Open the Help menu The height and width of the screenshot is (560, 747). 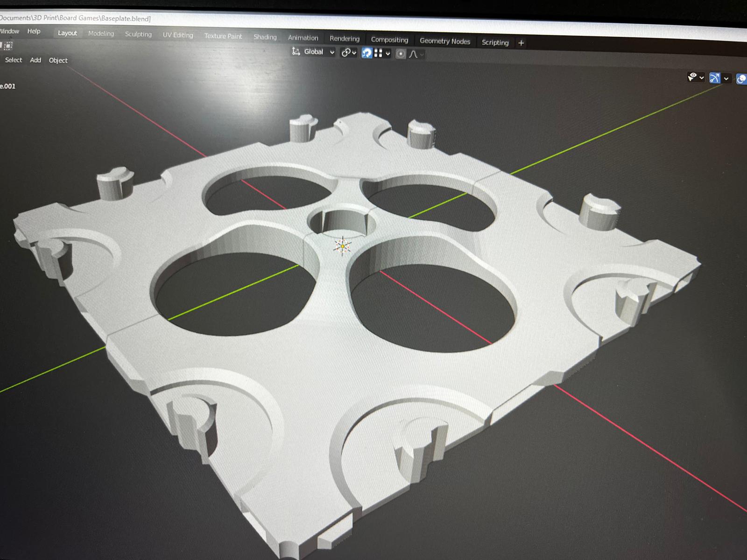pyautogui.click(x=34, y=31)
